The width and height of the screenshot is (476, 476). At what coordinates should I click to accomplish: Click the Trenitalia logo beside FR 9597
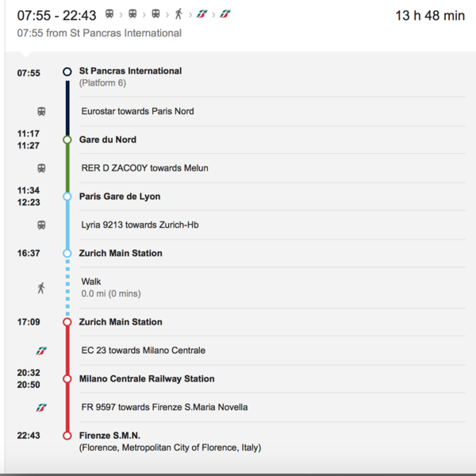(41, 408)
